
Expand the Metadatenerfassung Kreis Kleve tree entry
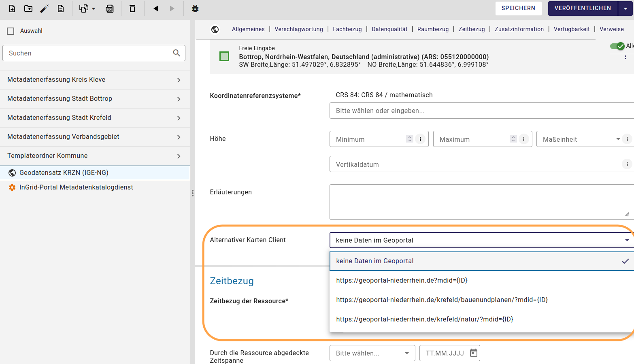[x=179, y=80]
